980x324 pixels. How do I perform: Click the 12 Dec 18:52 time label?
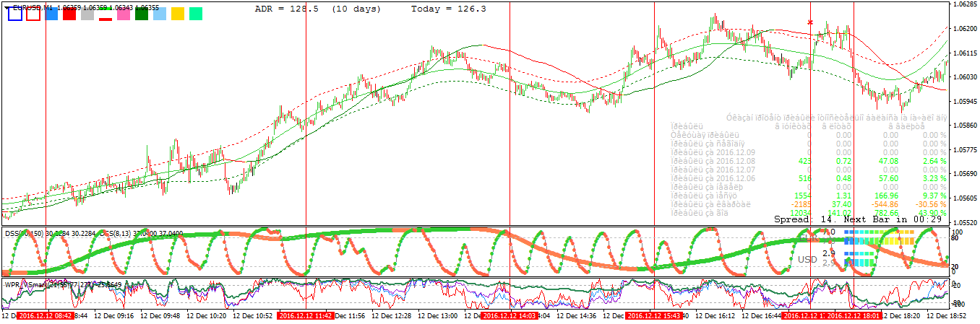pyautogui.click(x=945, y=316)
